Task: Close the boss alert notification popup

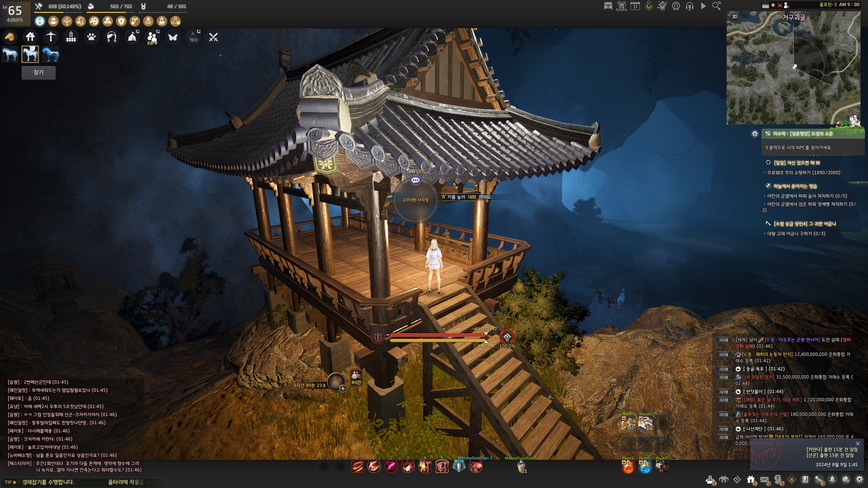Action: click(x=857, y=444)
